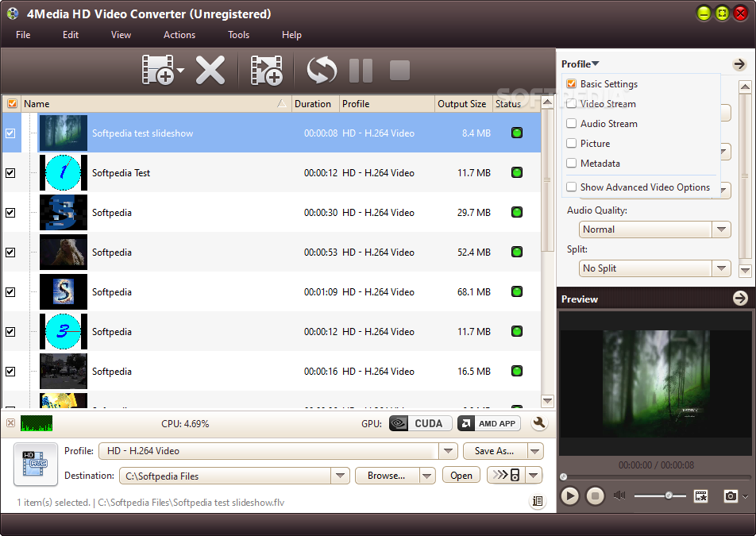Screen dimensions: 756x536
Task: Click the Pause conversion toolbar icon
Action: [x=361, y=71]
